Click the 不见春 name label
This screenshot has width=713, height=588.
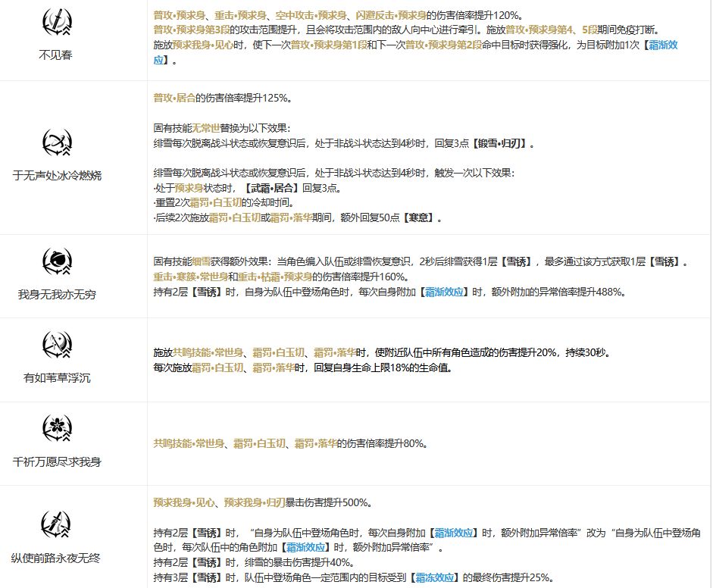[x=56, y=55]
